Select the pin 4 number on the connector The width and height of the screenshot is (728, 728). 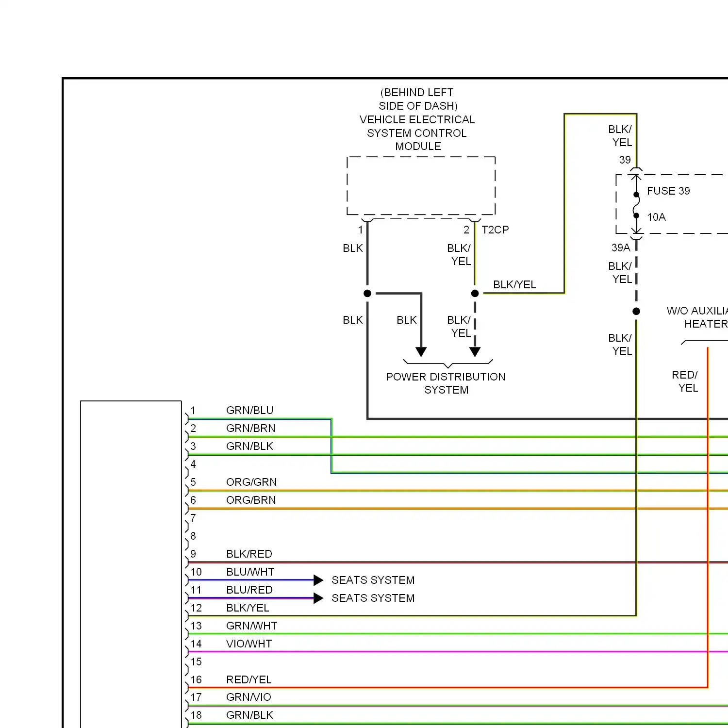193,464
